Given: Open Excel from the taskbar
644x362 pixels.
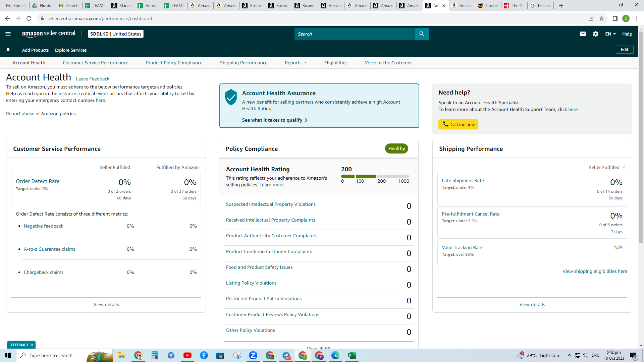Looking at the screenshot, I should 352,355.
